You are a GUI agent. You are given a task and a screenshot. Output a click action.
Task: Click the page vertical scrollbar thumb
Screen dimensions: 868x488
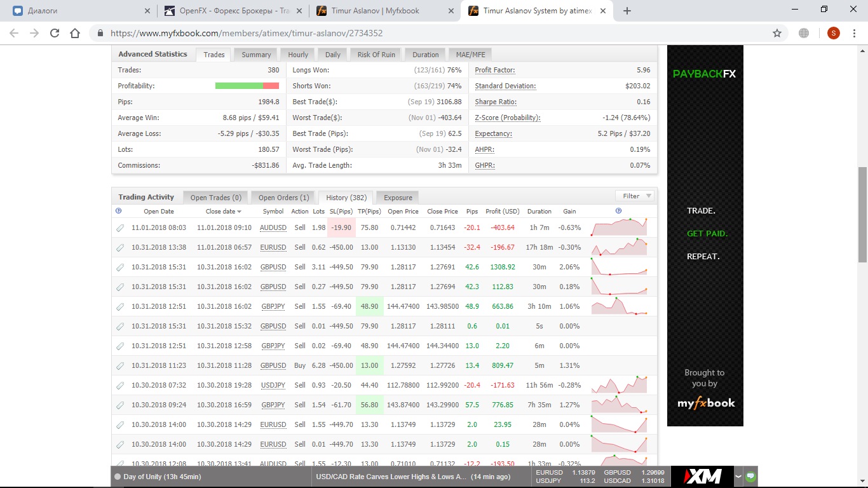[x=862, y=215]
